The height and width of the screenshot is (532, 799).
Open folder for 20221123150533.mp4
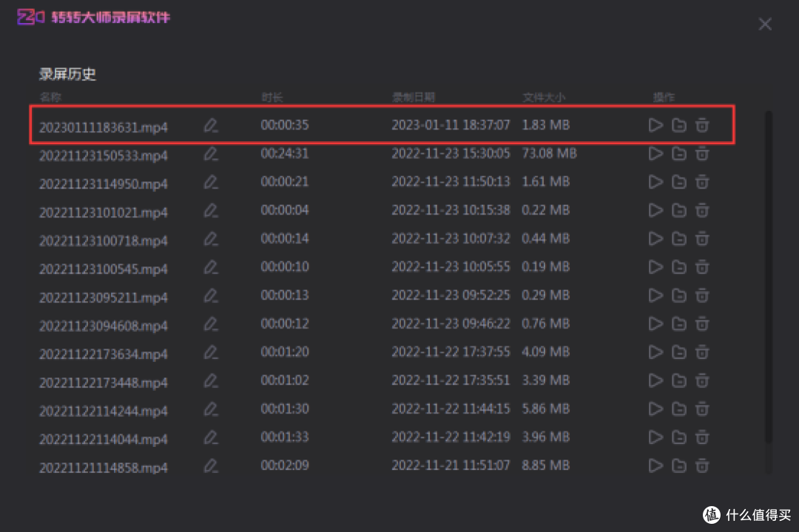tap(678, 153)
